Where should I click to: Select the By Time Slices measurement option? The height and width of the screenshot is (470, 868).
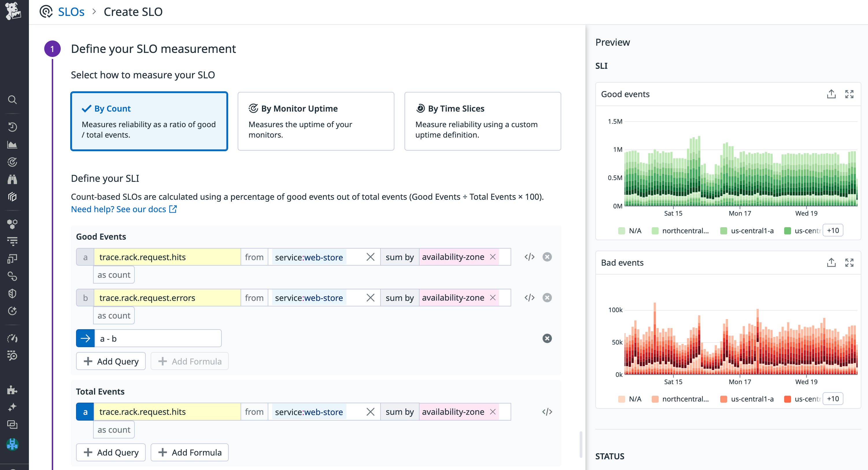point(483,121)
